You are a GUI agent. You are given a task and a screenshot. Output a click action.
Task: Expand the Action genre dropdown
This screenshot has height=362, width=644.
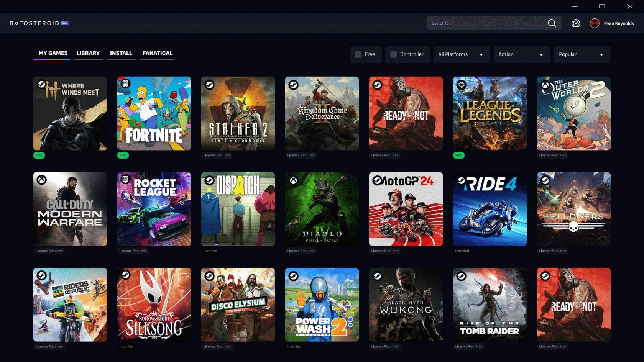click(521, 54)
